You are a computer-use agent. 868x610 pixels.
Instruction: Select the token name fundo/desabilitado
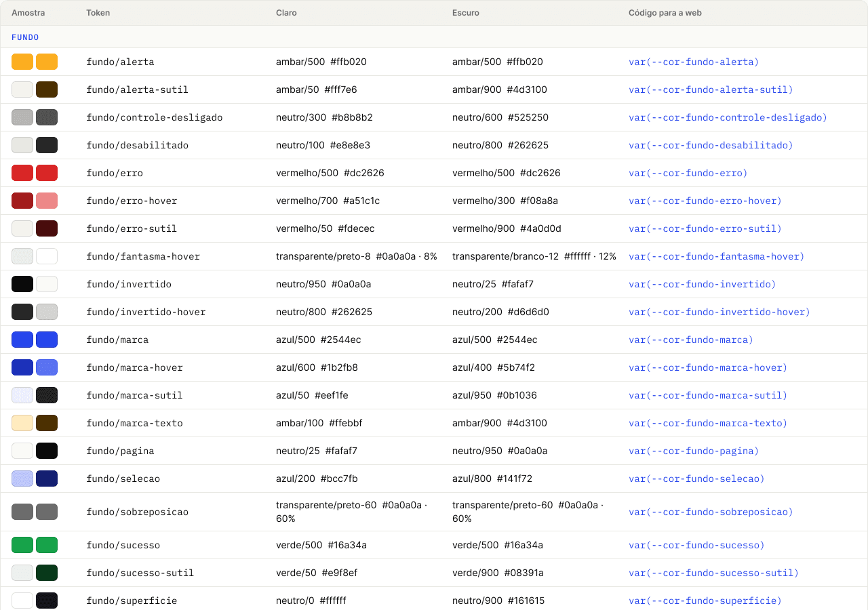[137, 145]
